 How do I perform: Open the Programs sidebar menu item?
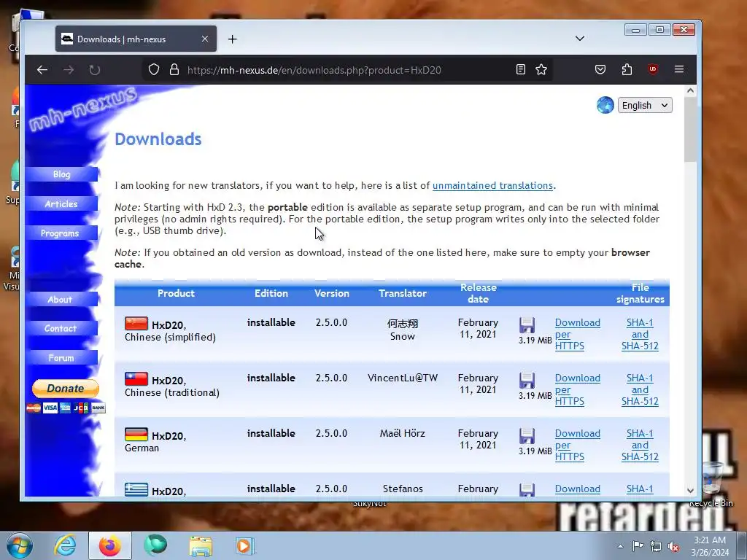pyautogui.click(x=61, y=233)
